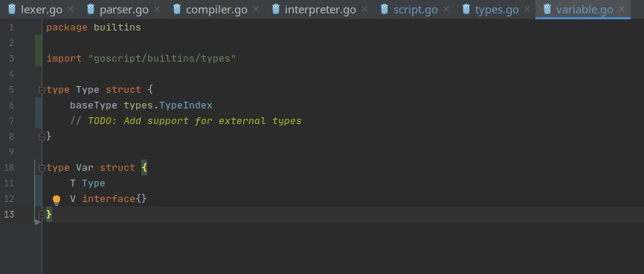Switch to the script.go tab

point(415,10)
